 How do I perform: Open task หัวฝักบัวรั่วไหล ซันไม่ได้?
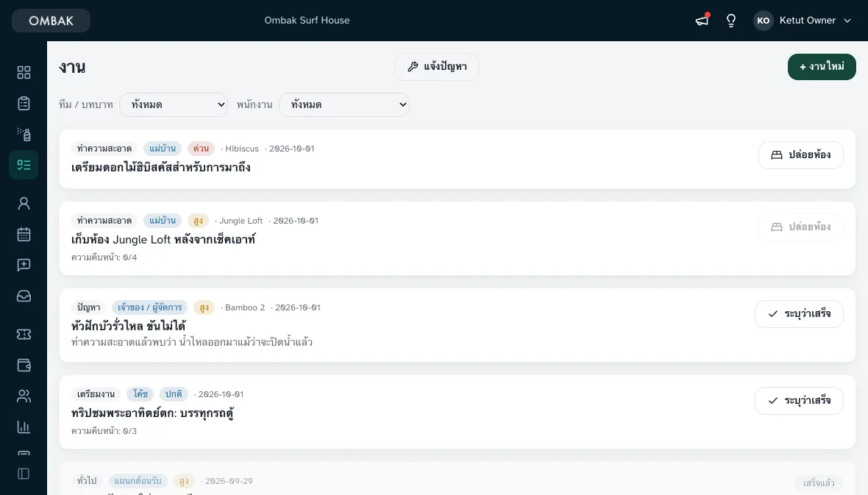(129, 326)
